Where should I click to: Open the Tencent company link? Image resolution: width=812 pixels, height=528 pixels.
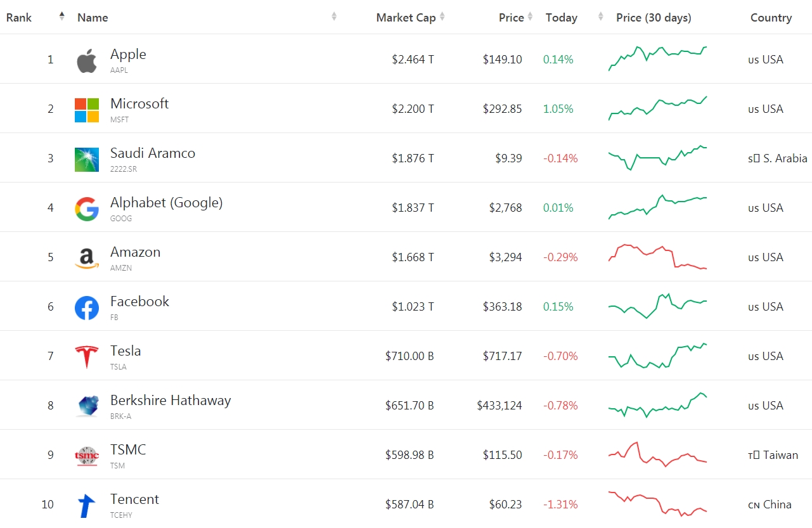click(134, 499)
